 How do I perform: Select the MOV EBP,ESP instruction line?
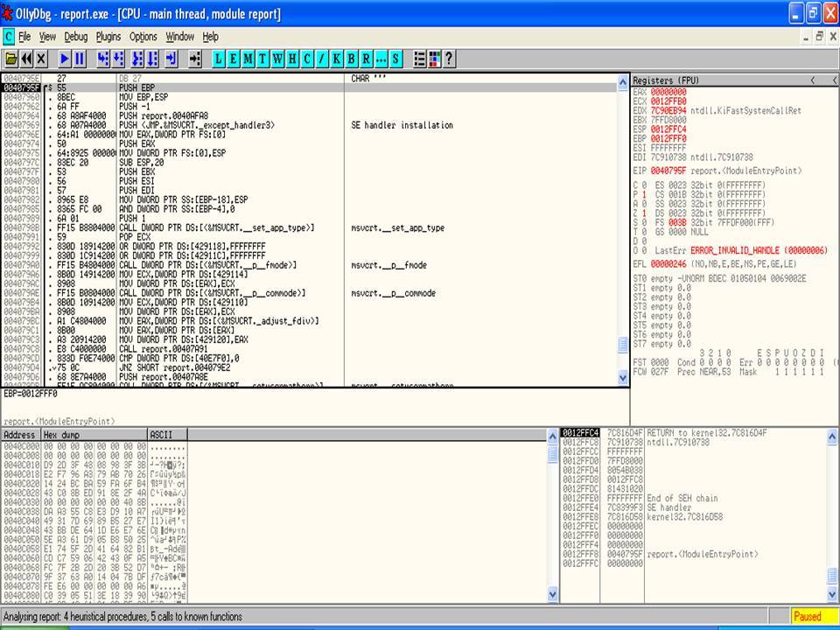click(x=309, y=97)
